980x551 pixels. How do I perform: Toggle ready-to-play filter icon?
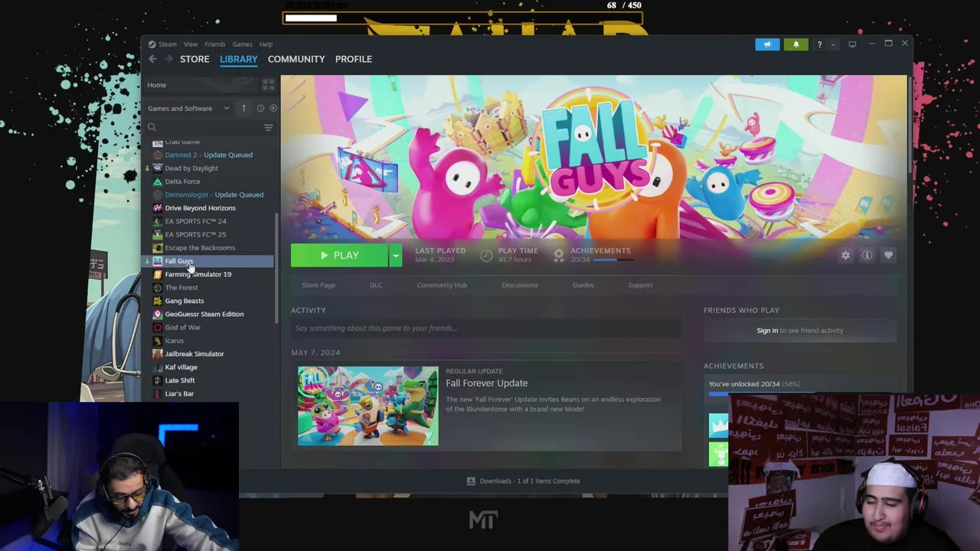click(273, 108)
